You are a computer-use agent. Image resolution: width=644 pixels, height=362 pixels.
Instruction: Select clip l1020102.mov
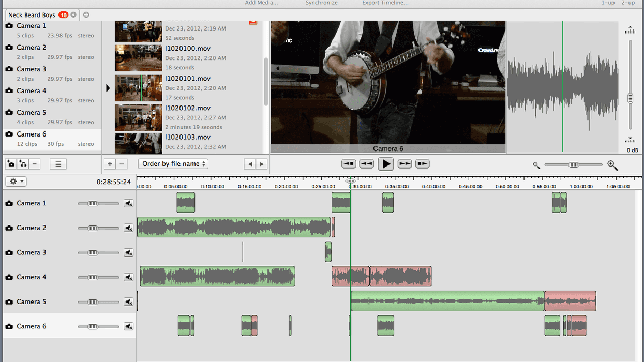click(188, 108)
